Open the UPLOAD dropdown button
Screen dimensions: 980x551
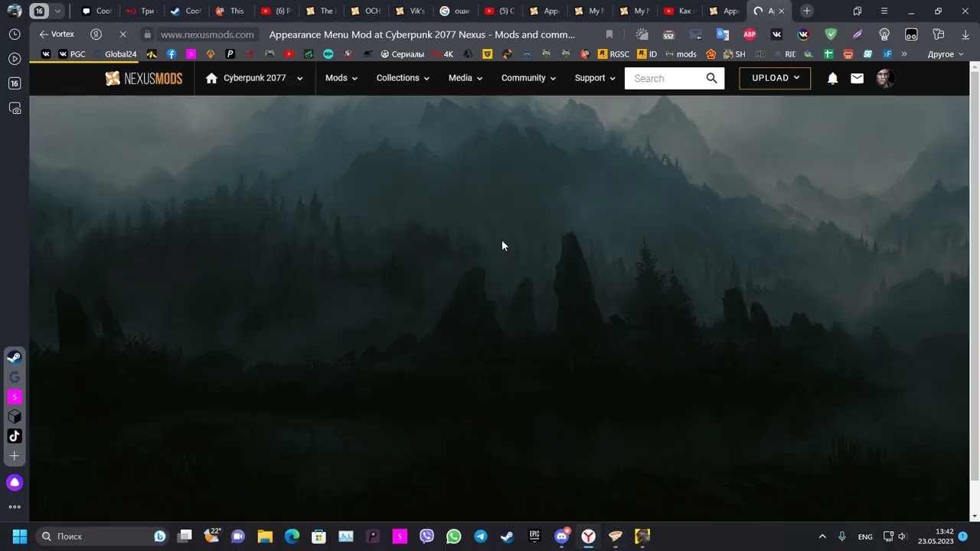[775, 78]
